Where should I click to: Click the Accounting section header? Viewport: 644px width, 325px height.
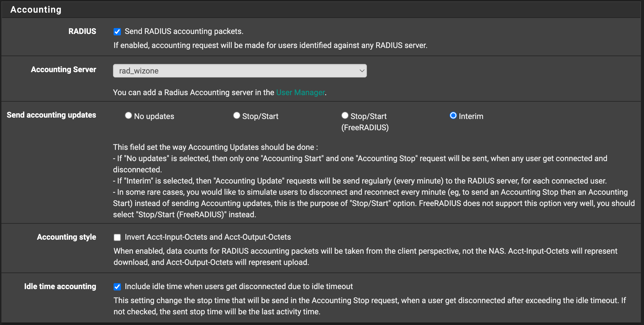pos(36,9)
